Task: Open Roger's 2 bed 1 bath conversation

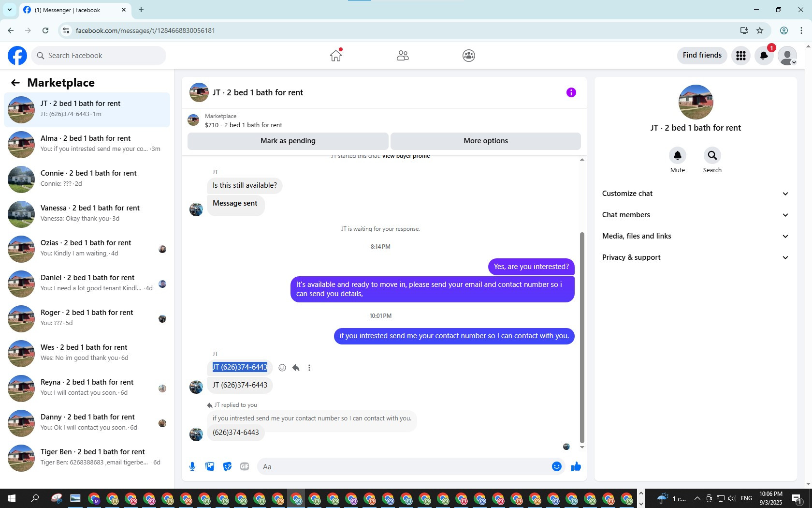Action: click(x=87, y=319)
